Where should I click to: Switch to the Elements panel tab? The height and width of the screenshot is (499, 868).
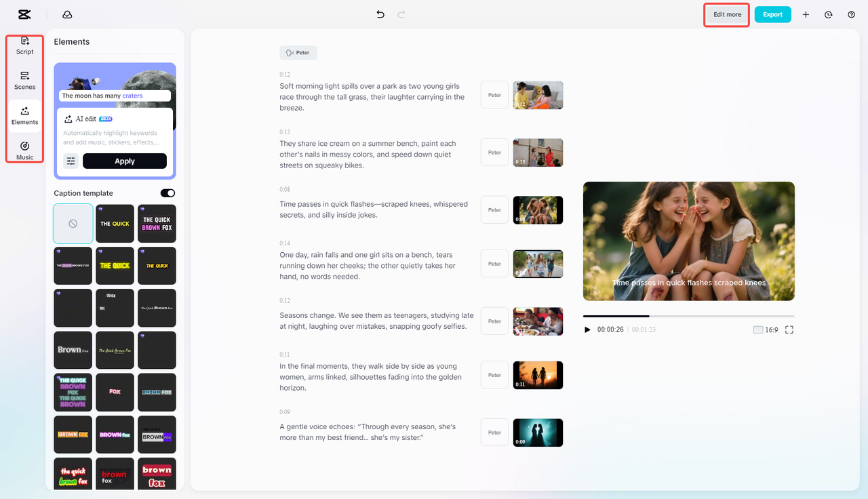[24, 115]
